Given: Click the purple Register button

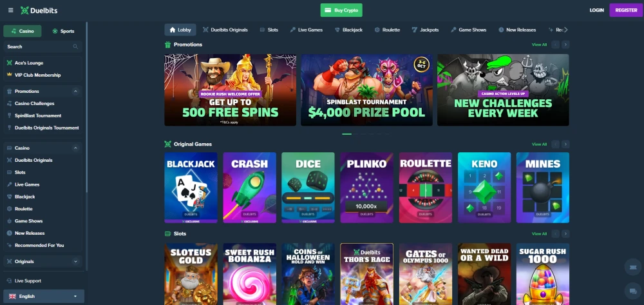Looking at the screenshot, I should 626,10.
